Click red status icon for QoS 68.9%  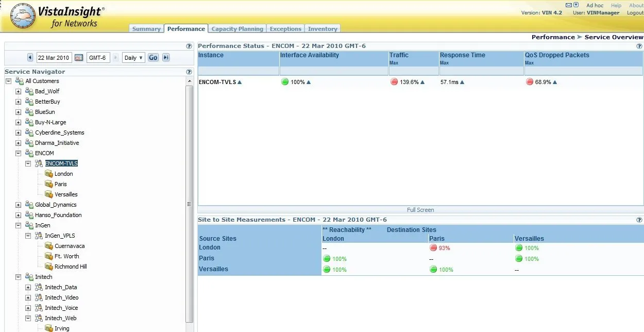pyautogui.click(x=530, y=82)
